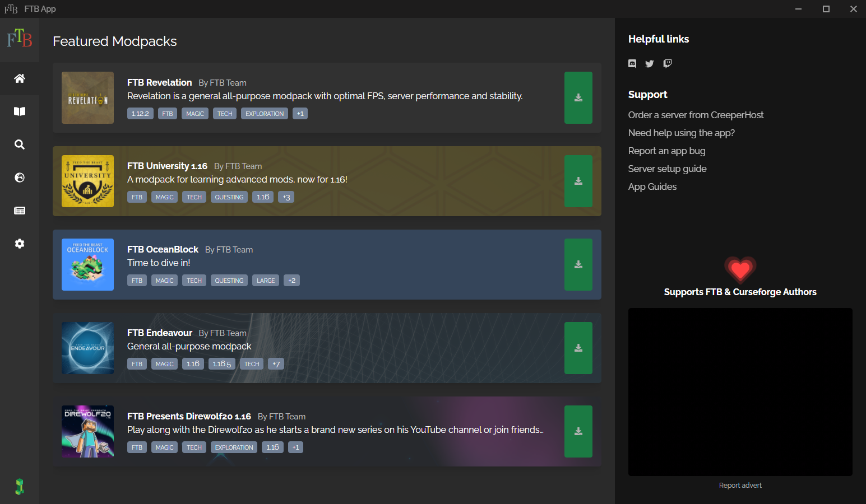Open the FTB Presents Direwolf20 1.16 title
866x504 pixels.
(189, 416)
